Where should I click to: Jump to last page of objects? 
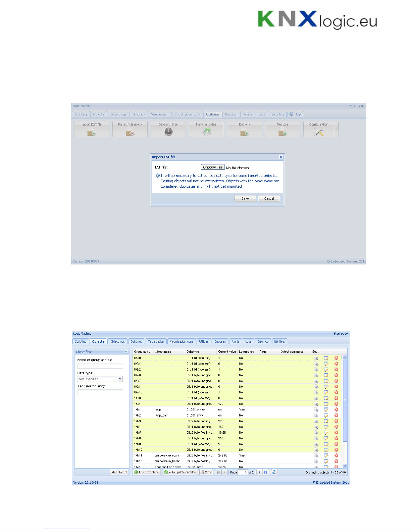tap(266, 472)
